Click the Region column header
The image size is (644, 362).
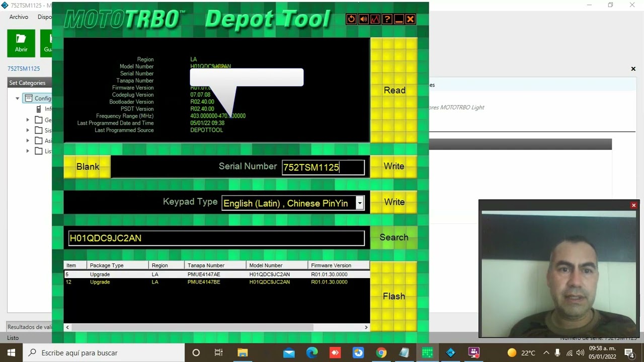[167, 265]
